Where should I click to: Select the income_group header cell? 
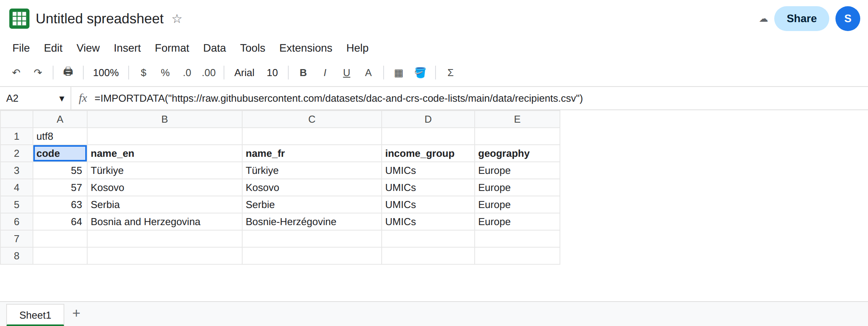pyautogui.click(x=428, y=153)
